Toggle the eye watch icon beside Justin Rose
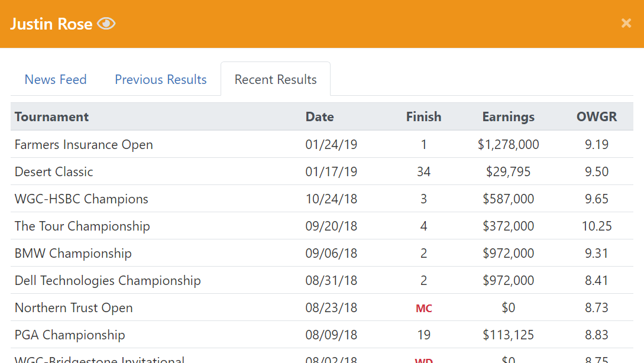The image size is (644, 363). pos(106,24)
